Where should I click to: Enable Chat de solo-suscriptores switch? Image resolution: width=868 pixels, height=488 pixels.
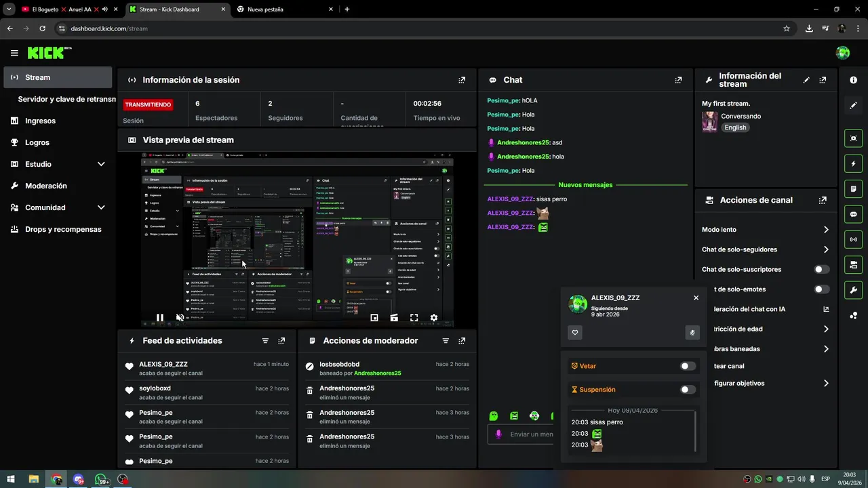pyautogui.click(x=822, y=269)
